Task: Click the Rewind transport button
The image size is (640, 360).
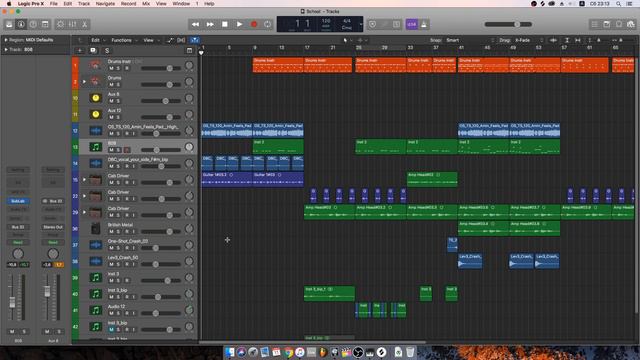Action: click(x=196, y=24)
